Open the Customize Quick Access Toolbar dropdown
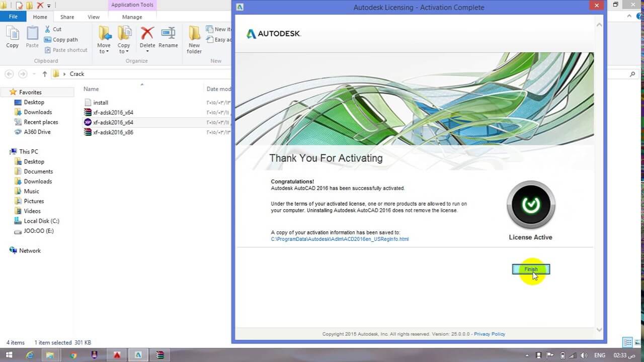644x362 pixels. (x=49, y=6)
